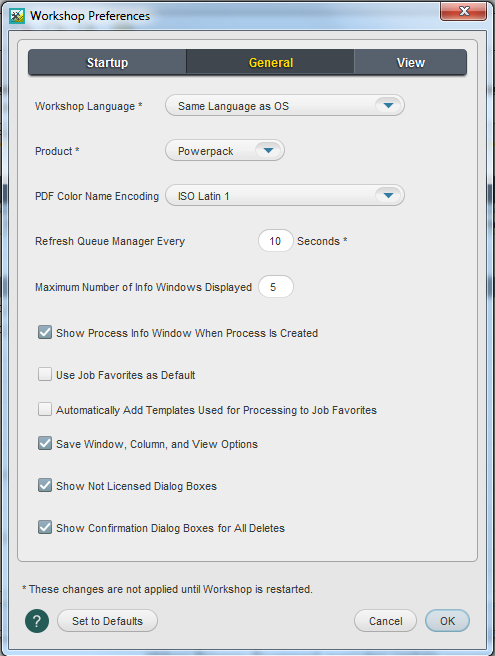The image size is (495, 656).
Task: Click the green help question mark icon
Action: 37,621
